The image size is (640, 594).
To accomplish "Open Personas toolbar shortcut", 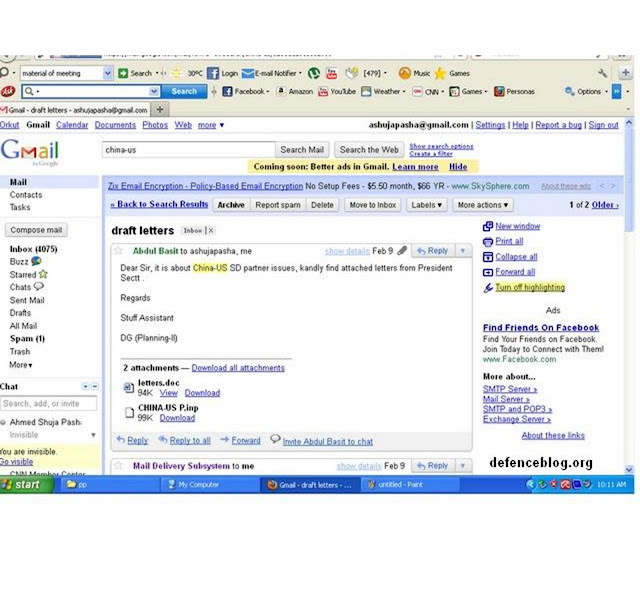I will click(514, 91).
